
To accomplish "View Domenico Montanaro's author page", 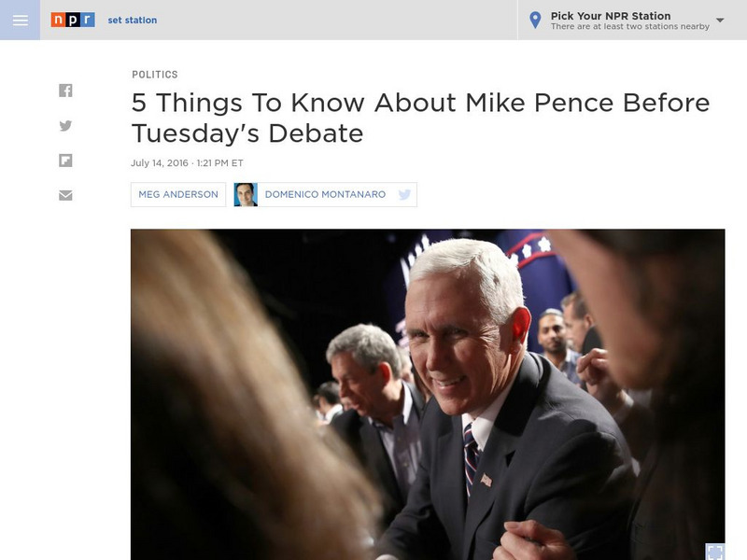I will 325,194.
